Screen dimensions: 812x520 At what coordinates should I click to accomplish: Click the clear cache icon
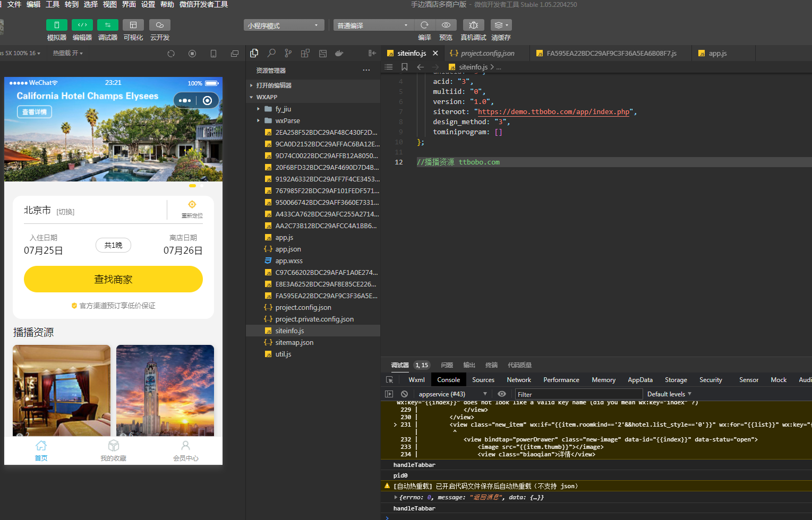click(x=501, y=25)
